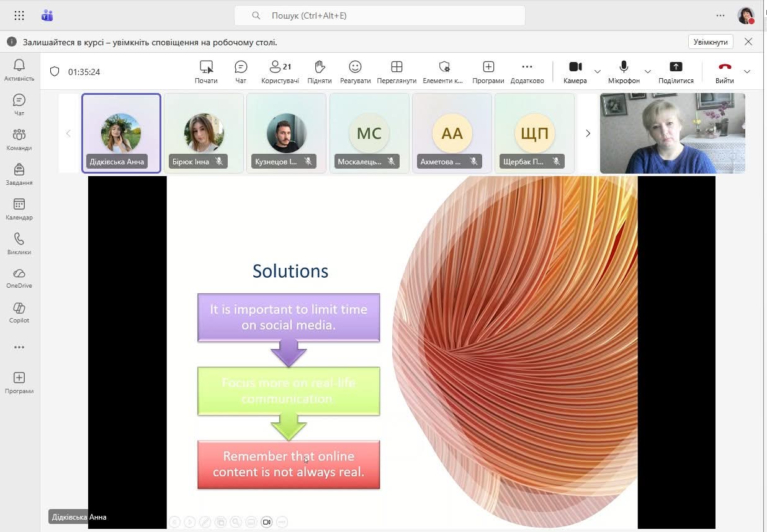Expand microphone options dropdown arrow
767x532 pixels.
(x=648, y=72)
